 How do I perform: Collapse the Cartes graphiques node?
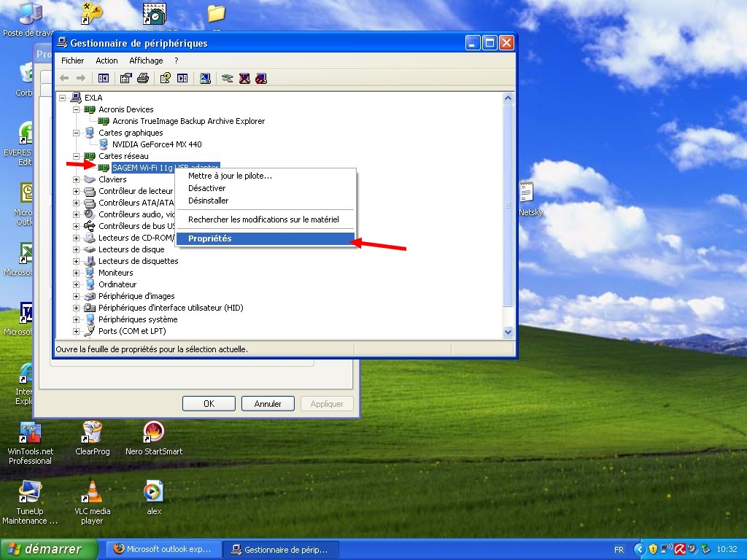pos(76,133)
